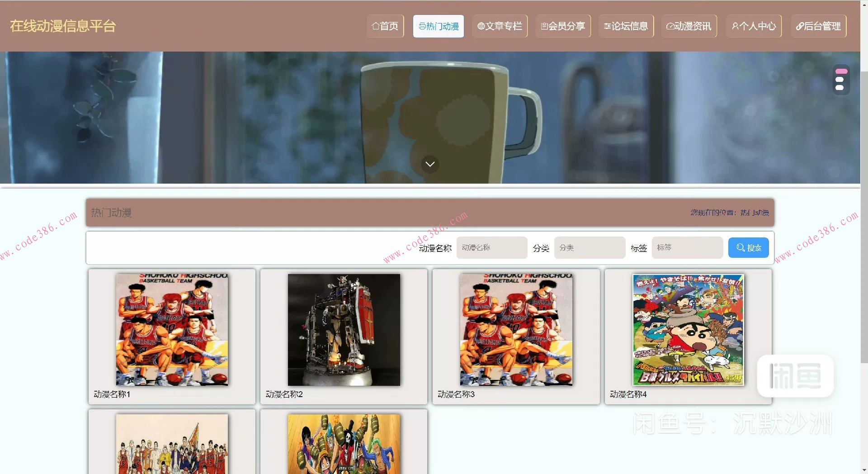Click the down chevron on the banner
The height and width of the screenshot is (474, 868).
(430, 164)
